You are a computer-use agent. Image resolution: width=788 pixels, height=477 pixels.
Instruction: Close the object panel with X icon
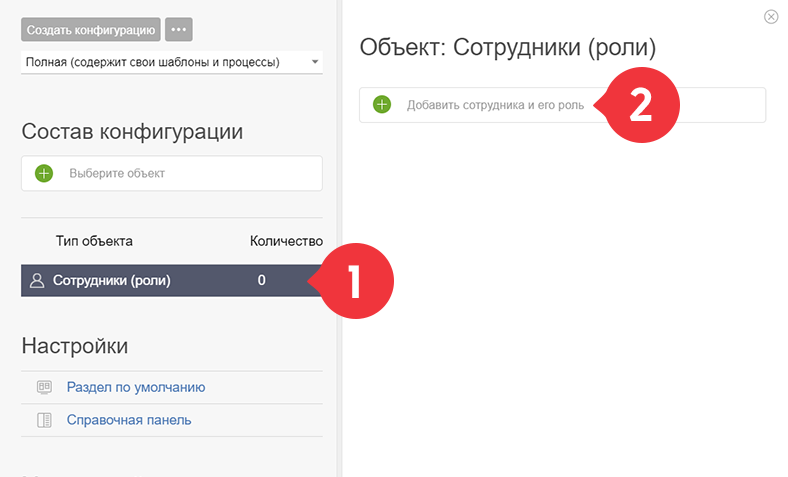pyautogui.click(x=771, y=17)
